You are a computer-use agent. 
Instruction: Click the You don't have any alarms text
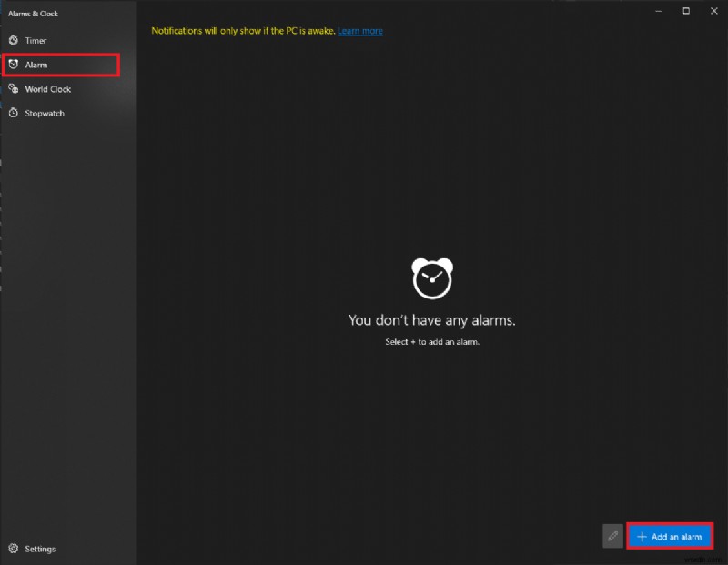pos(431,320)
